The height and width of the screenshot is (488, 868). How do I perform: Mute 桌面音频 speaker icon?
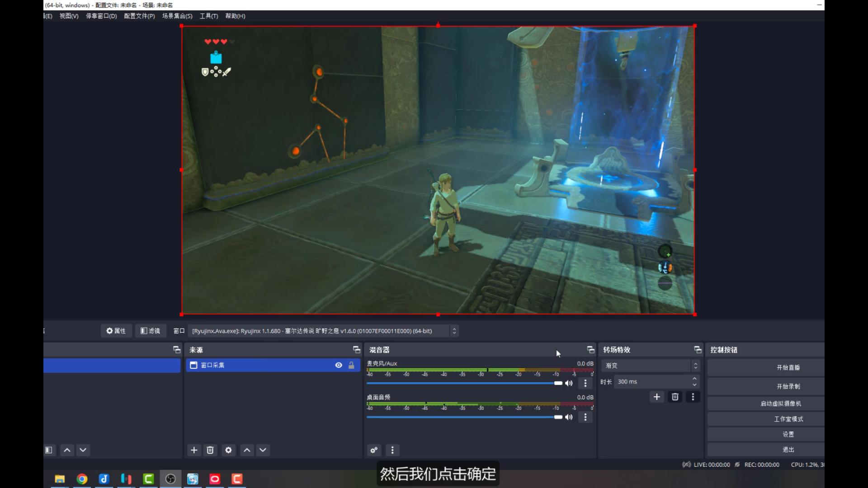569,417
